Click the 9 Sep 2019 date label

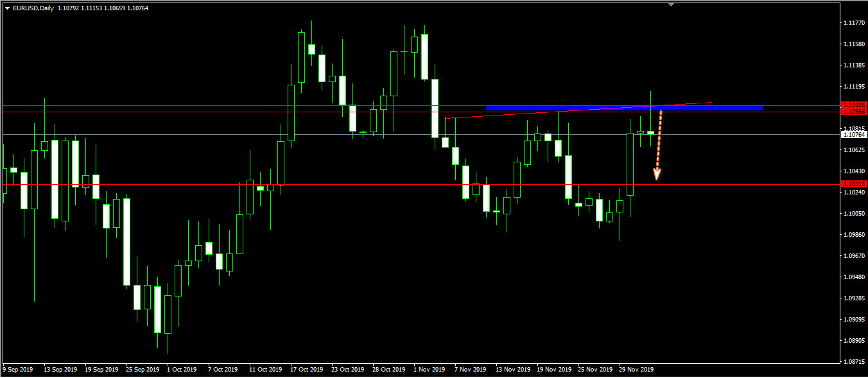click(x=18, y=370)
